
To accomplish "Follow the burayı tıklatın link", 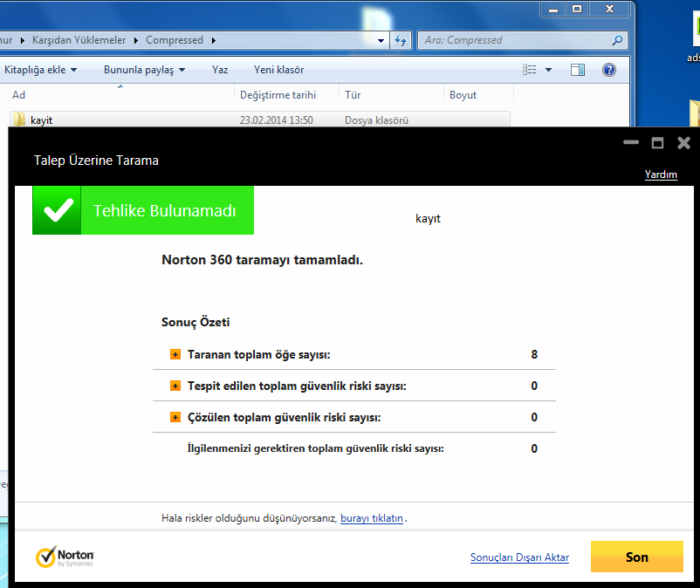I will click(372, 518).
